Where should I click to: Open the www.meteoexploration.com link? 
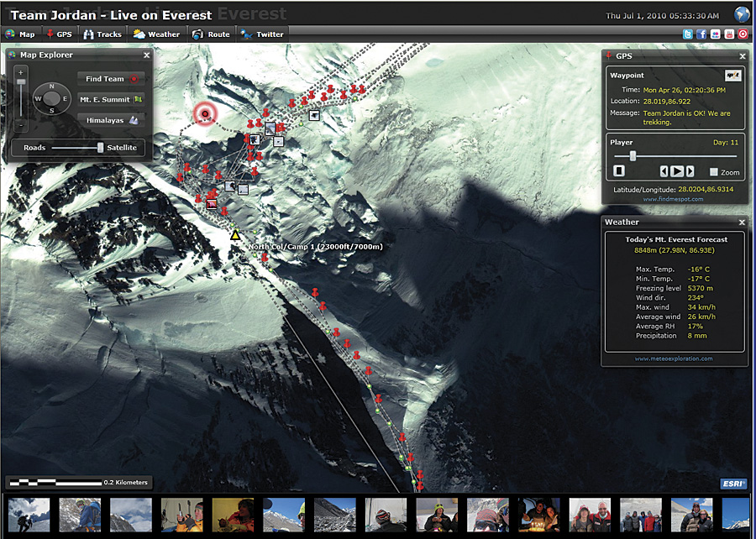(x=674, y=358)
